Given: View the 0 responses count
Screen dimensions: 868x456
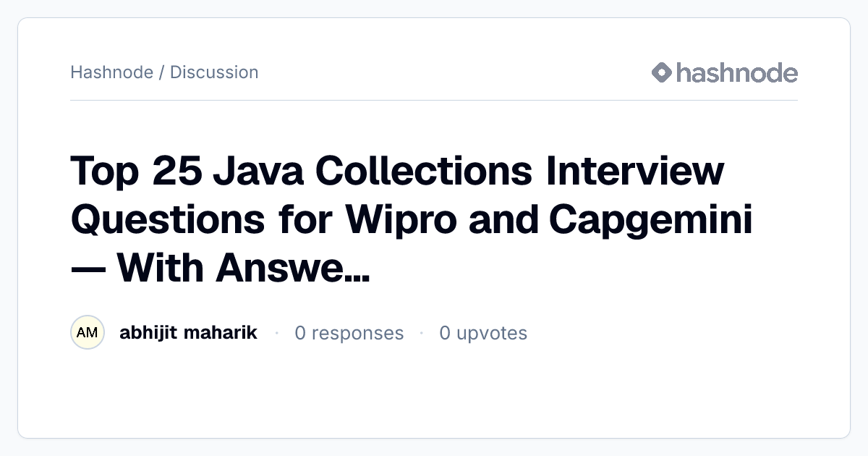Looking at the screenshot, I should point(349,333).
